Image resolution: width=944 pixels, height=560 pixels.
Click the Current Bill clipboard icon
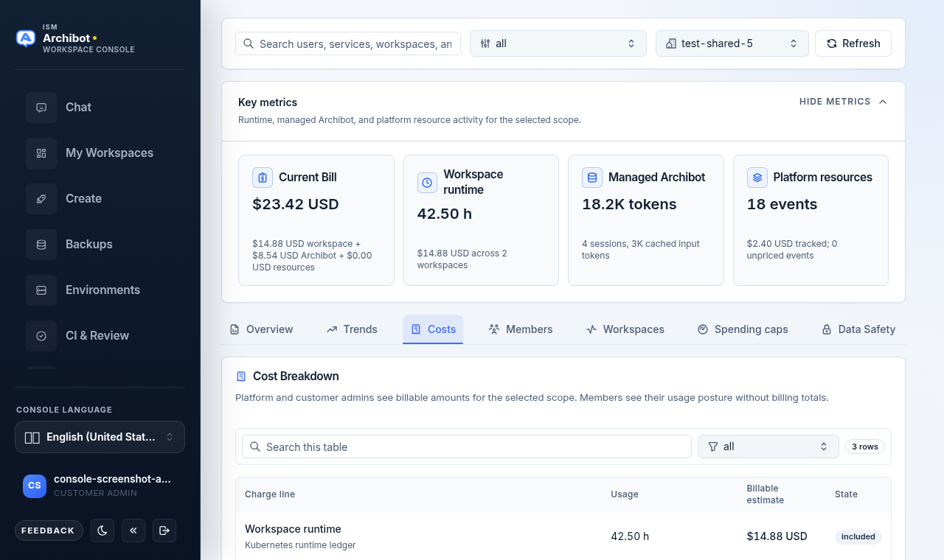tap(263, 178)
